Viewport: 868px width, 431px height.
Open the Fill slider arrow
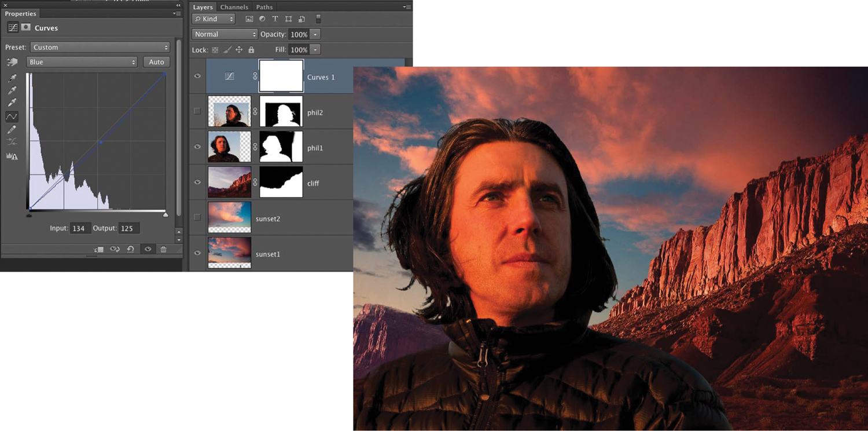click(315, 50)
